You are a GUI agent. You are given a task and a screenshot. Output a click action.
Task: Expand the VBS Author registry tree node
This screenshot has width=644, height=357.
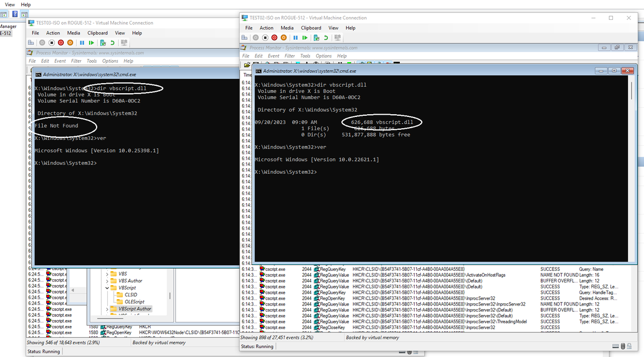107,281
